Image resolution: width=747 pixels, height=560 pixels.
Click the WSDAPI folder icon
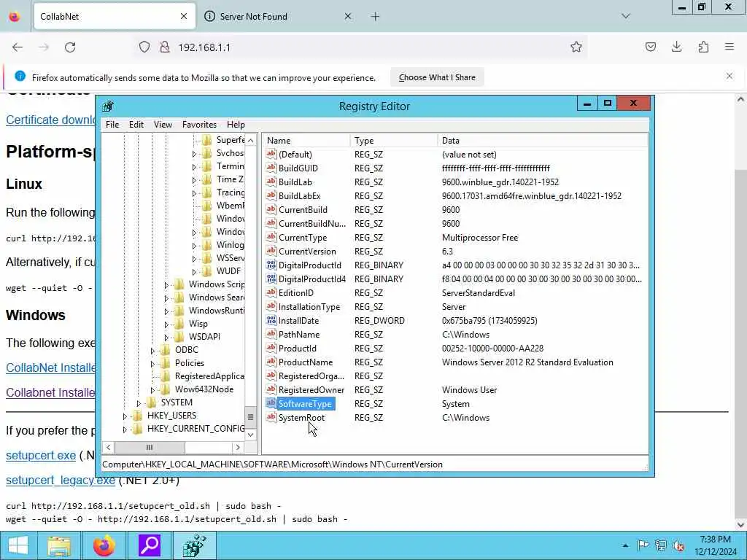click(179, 336)
